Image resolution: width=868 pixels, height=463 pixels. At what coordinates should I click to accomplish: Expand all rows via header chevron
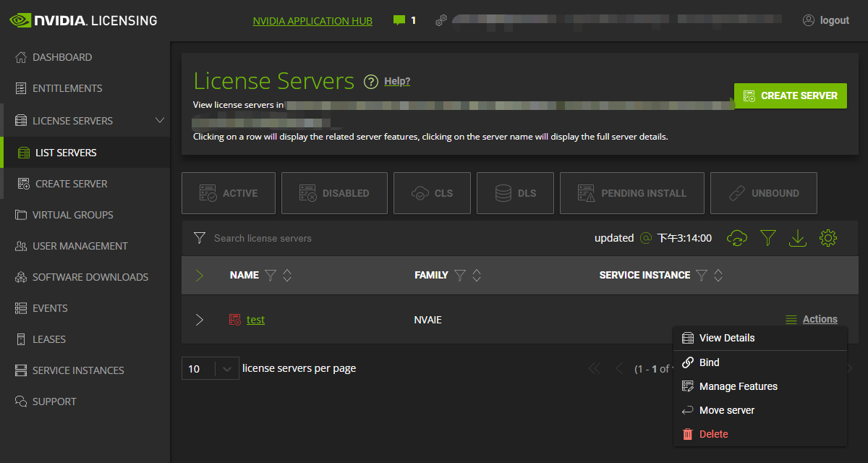point(200,275)
